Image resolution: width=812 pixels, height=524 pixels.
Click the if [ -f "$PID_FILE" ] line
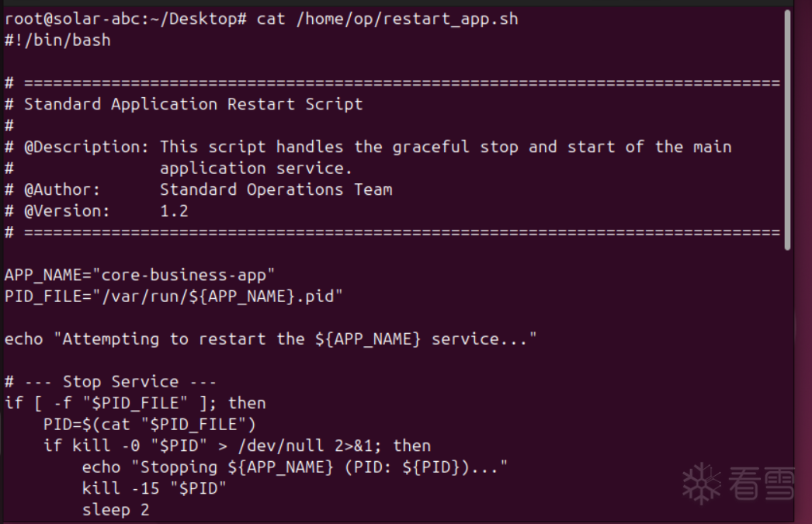(135, 403)
